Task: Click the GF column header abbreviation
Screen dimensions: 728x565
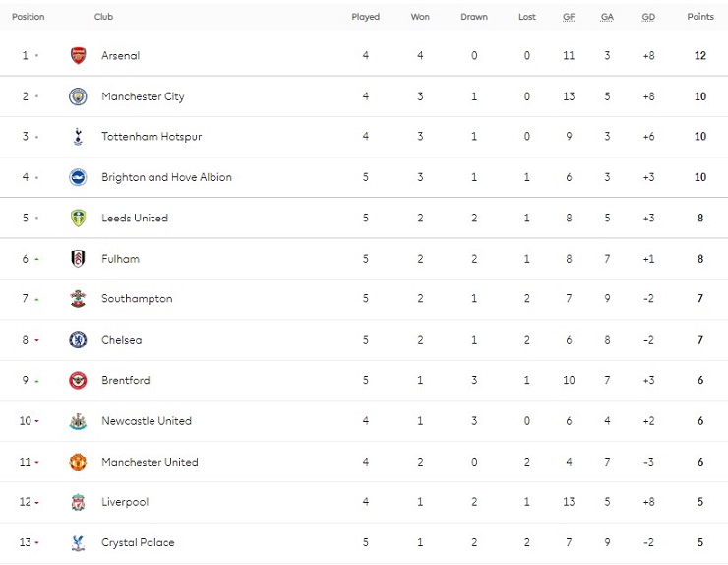Action: click(x=569, y=17)
